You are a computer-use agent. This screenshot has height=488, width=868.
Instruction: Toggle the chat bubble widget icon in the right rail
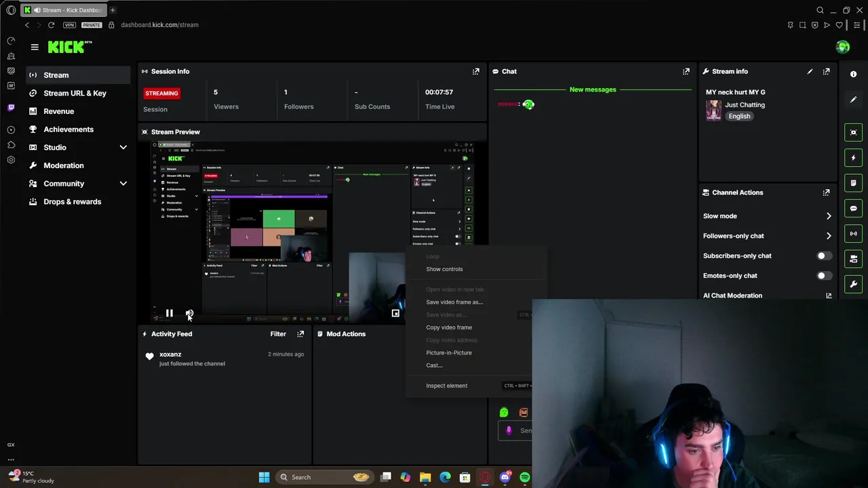pos(854,208)
